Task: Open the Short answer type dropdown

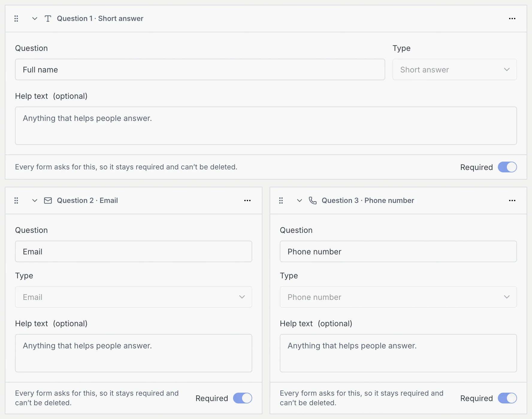Action: [455, 69]
